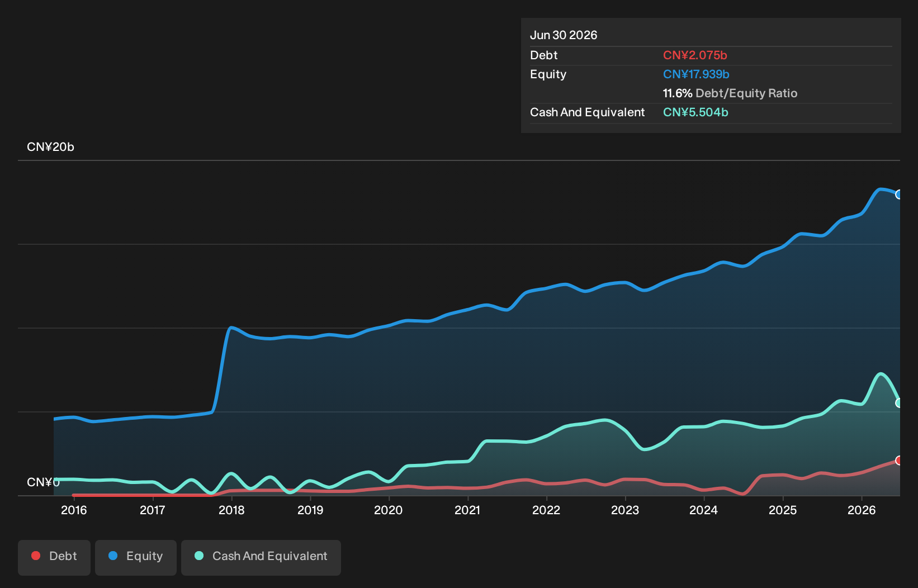Click the Equity row label in tooltip
Viewport: 918px width, 588px height.
pyautogui.click(x=548, y=74)
